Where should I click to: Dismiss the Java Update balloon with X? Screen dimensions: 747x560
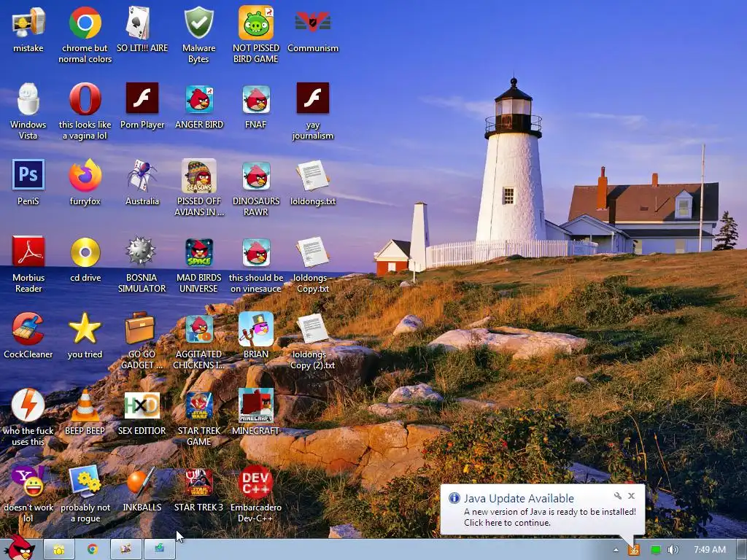coord(631,496)
